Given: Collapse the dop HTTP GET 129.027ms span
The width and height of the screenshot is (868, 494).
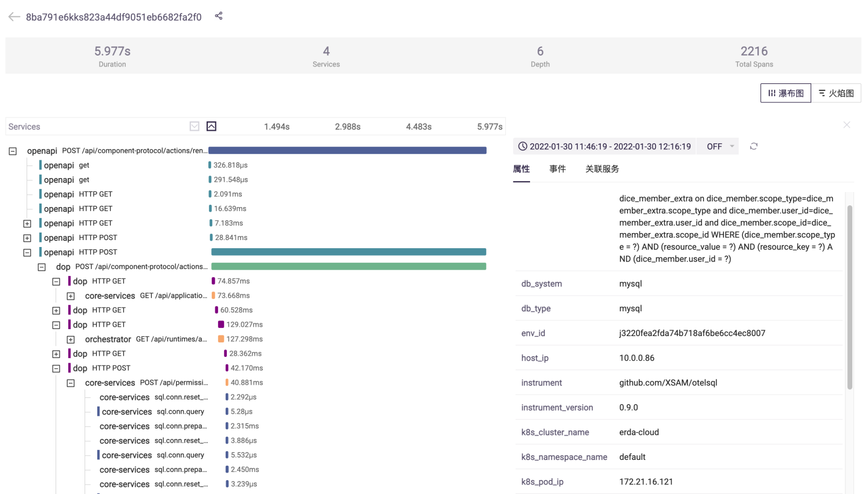Looking at the screenshot, I should pos(56,325).
